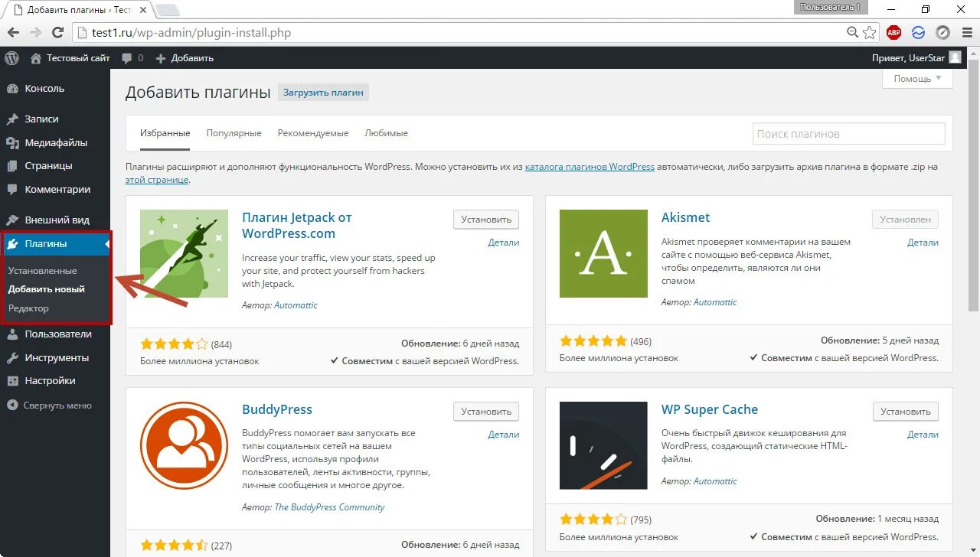Install the Jetpack plugin

(485, 219)
